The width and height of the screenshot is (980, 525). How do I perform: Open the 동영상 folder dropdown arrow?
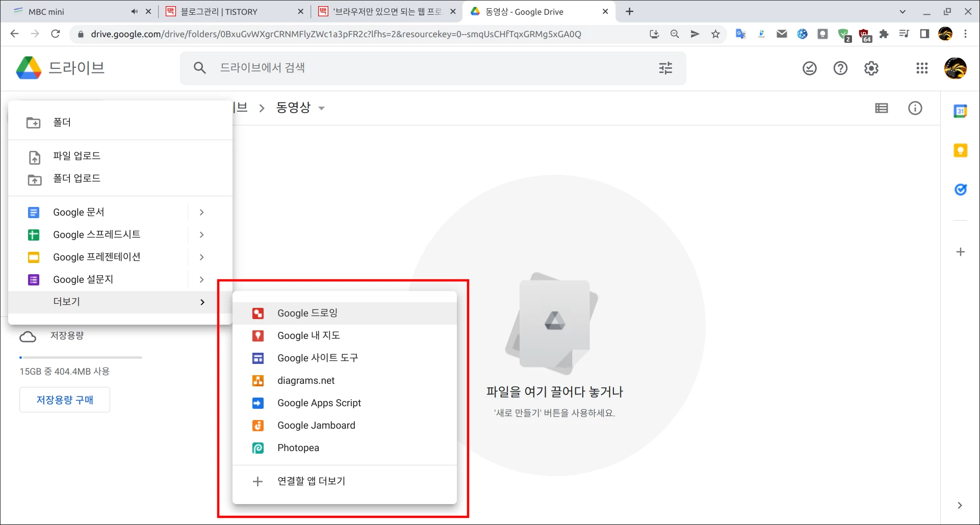tap(321, 108)
